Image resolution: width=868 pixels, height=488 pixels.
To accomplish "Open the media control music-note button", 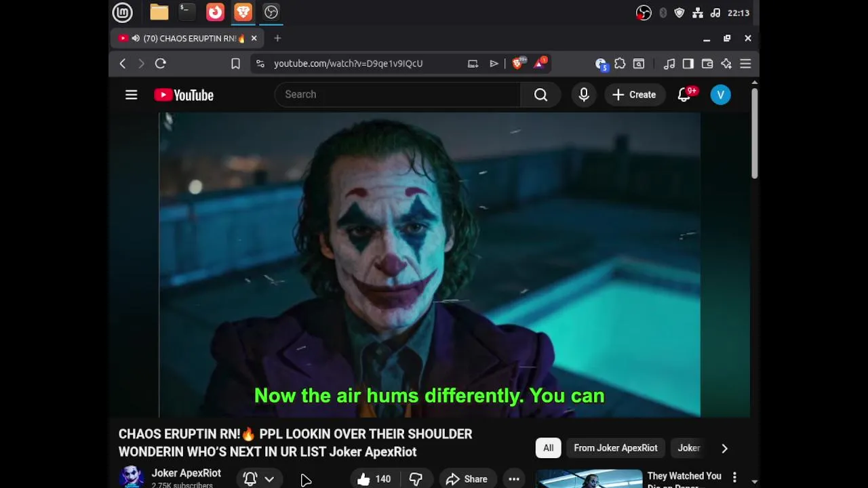I will (669, 64).
